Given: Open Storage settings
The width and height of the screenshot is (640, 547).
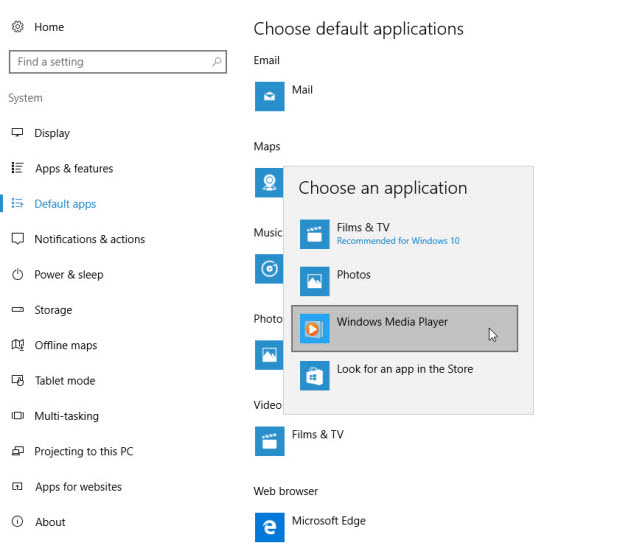Looking at the screenshot, I should [53, 310].
